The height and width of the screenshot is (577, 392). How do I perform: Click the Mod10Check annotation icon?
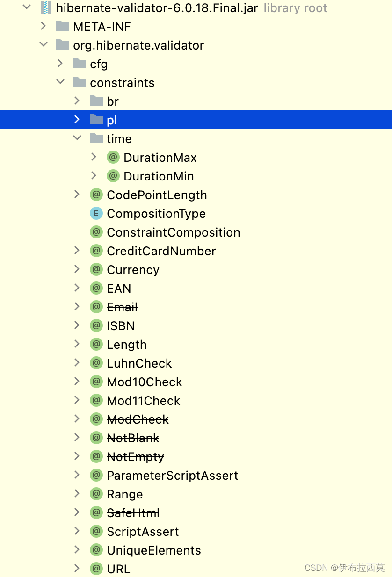(x=96, y=382)
